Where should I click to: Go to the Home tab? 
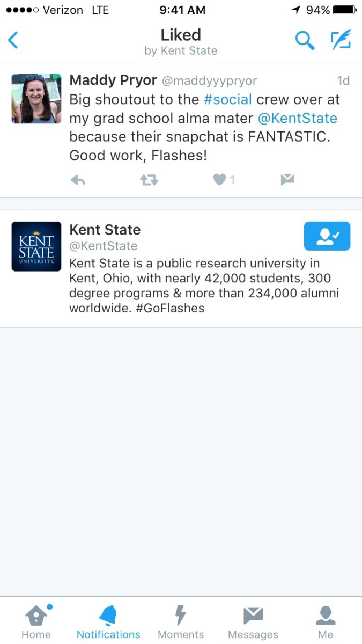click(36, 621)
